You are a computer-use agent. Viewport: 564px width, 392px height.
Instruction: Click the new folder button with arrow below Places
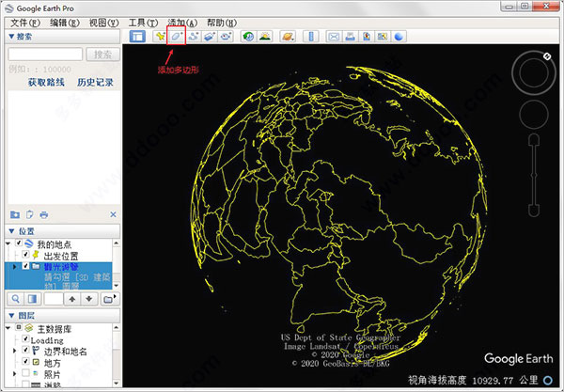point(109,299)
